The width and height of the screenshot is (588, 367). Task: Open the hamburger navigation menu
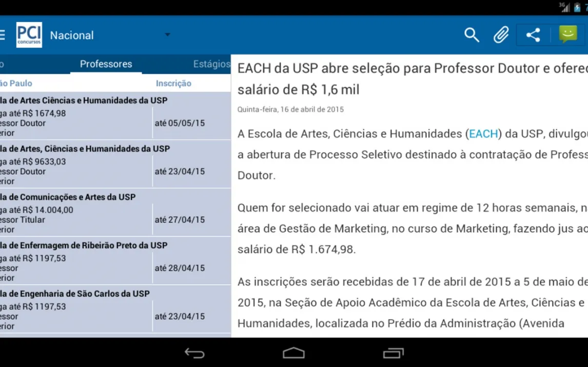[x=3, y=35]
